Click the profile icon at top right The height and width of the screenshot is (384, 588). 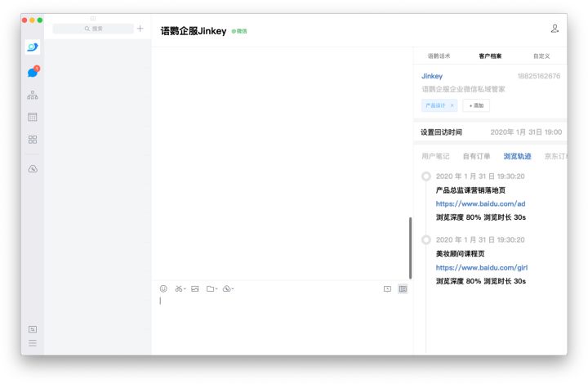pyautogui.click(x=555, y=29)
